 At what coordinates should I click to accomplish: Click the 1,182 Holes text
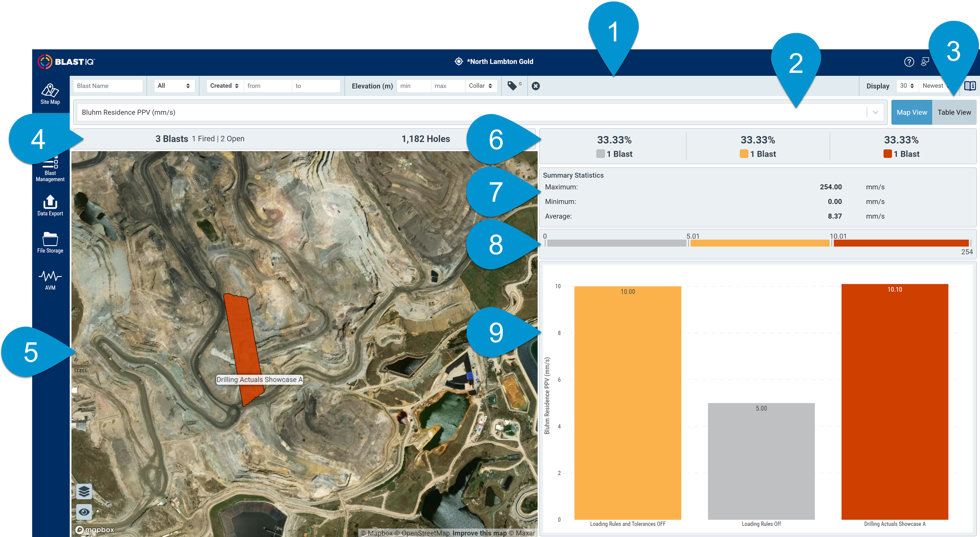[x=426, y=139]
